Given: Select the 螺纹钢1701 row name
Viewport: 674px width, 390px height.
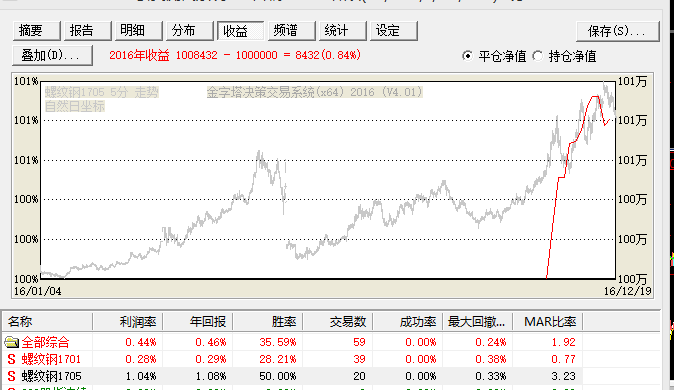Looking at the screenshot, I should (x=51, y=359).
